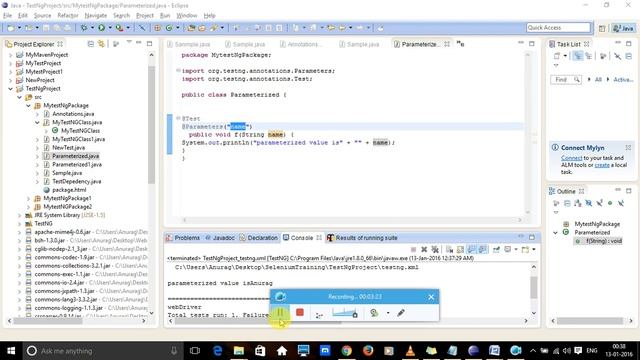Click recorder cursor effects icon
640x360 pixels.
[319, 314]
